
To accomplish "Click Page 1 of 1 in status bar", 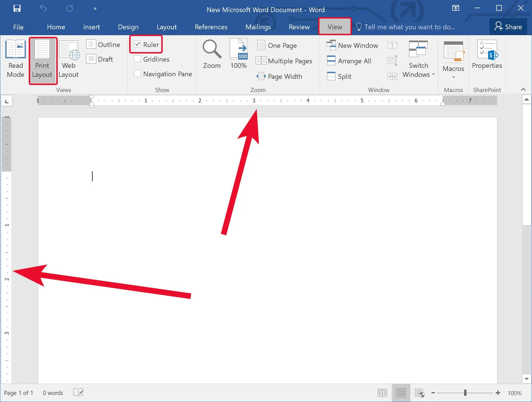I will tap(19, 393).
